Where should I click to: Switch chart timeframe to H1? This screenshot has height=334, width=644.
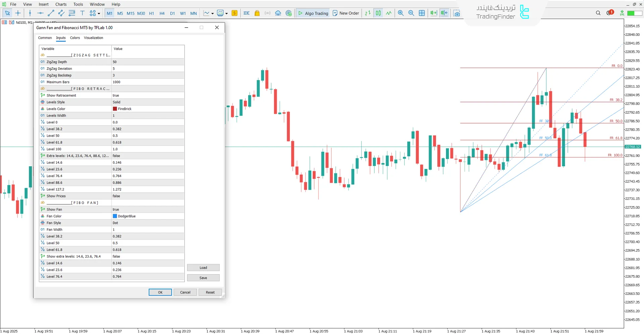[x=151, y=13]
